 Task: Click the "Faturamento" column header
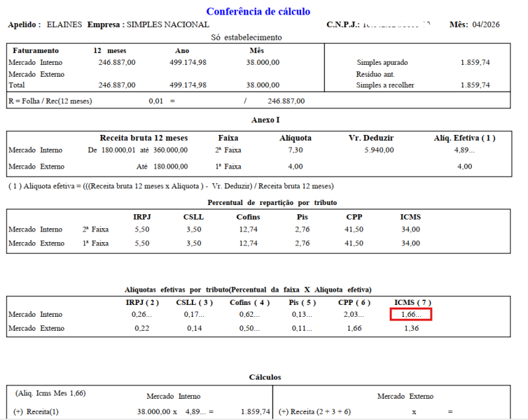pyautogui.click(x=36, y=50)
